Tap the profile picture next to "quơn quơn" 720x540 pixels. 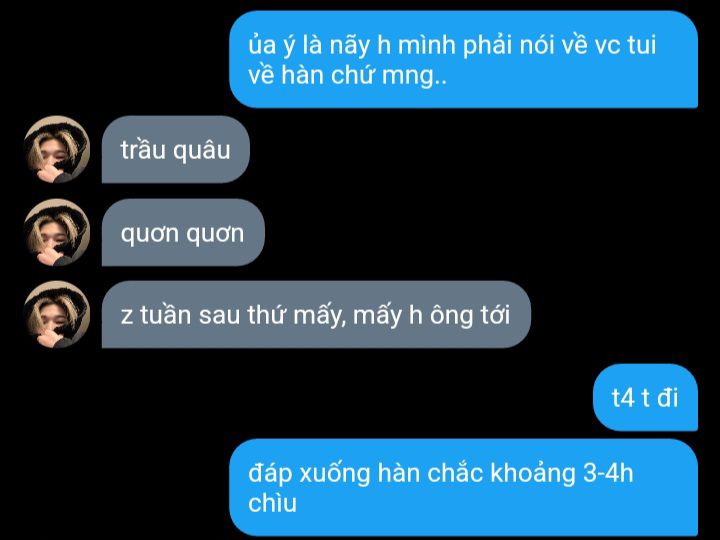click(57, 232)
